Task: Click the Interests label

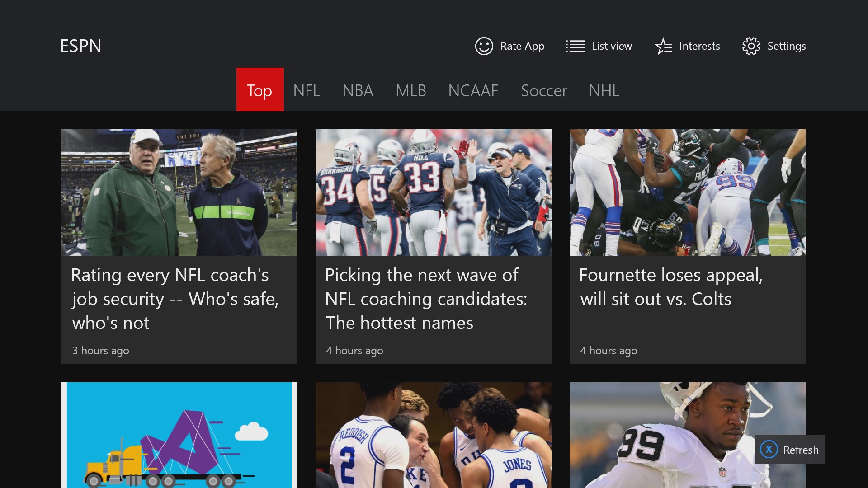Action: [x=699, y=46]
